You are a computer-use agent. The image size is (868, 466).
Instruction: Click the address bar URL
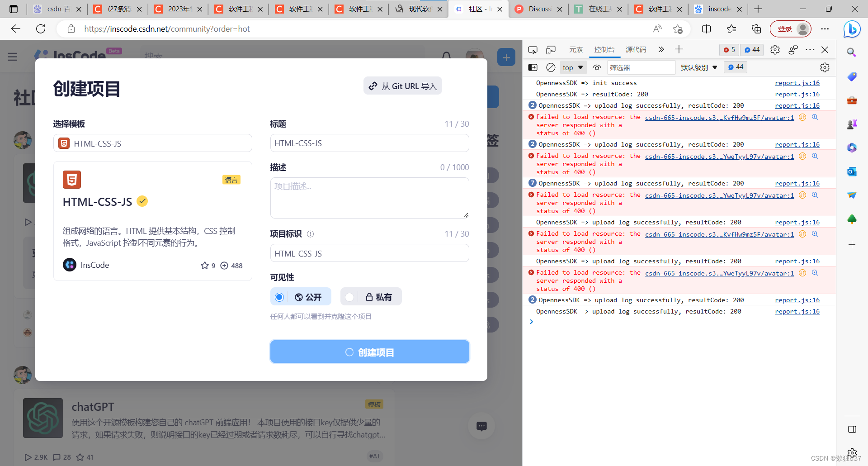pyautogui.click(x=167, y=29)
